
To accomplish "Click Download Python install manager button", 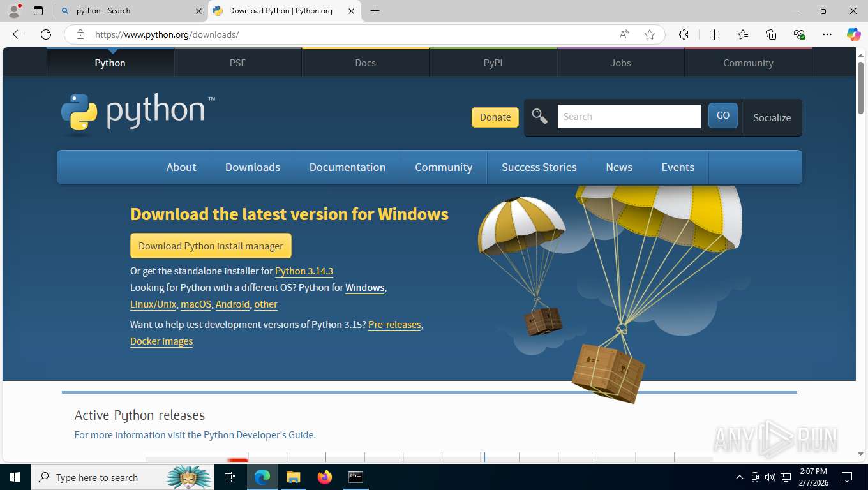I will tap(211, 246).
